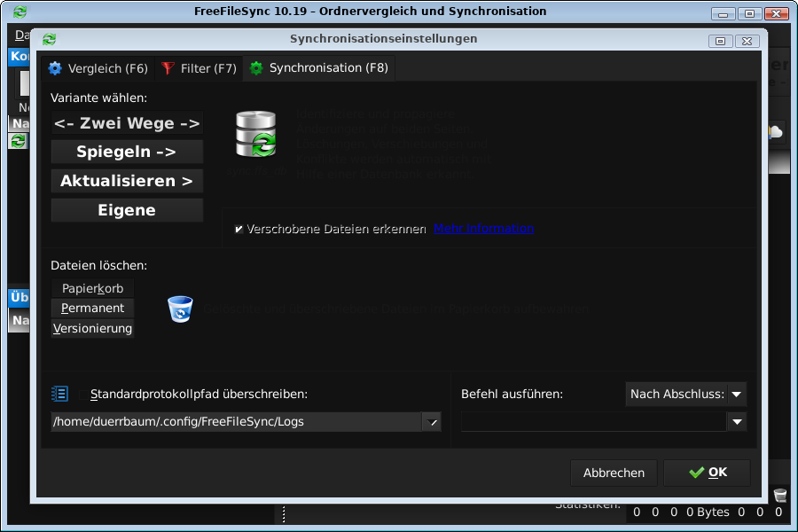The height and width of the screenshot is (532, 798).
Task: Select Versionierung deletion option
Action: [92, 328]
